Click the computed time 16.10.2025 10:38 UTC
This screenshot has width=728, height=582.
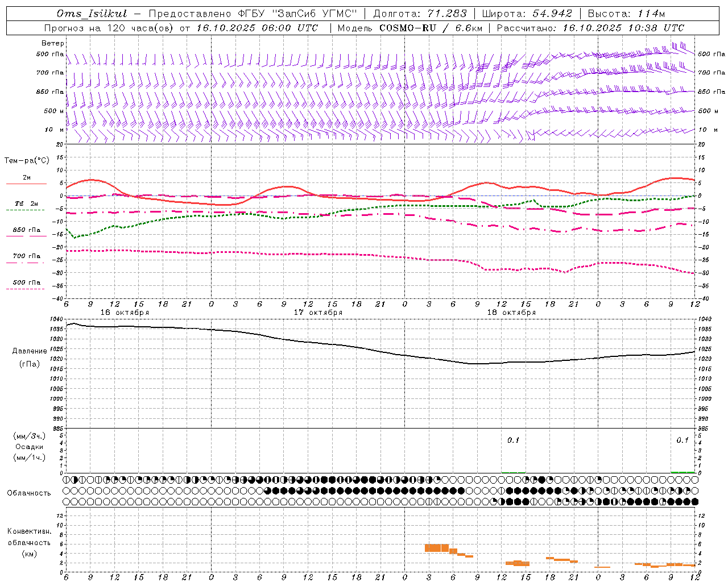[623, 28]
